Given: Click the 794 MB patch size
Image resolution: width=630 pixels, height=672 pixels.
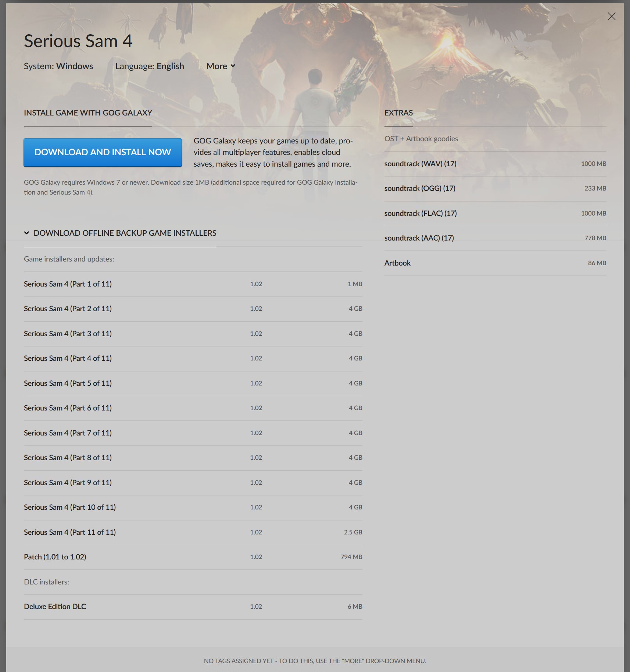Looking at the screenshot, I should [351, 557].
